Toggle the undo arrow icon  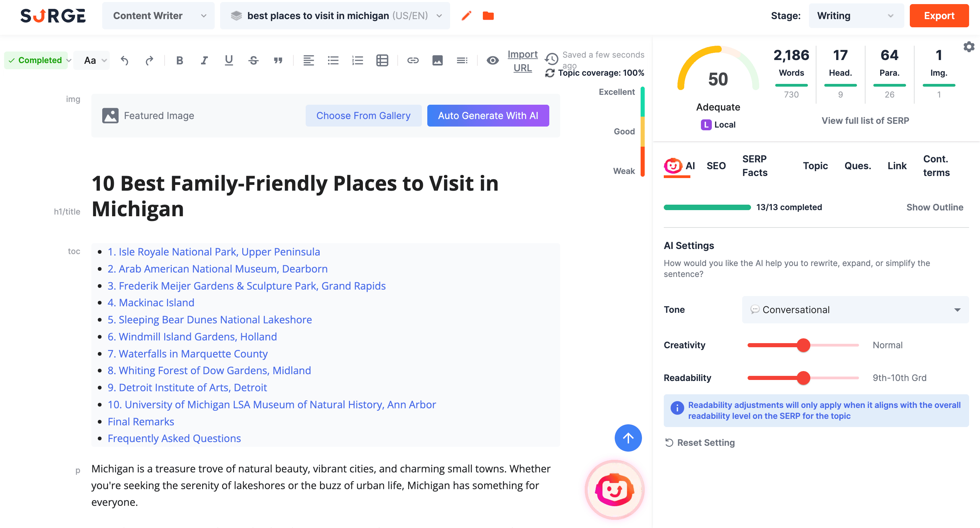124,60
